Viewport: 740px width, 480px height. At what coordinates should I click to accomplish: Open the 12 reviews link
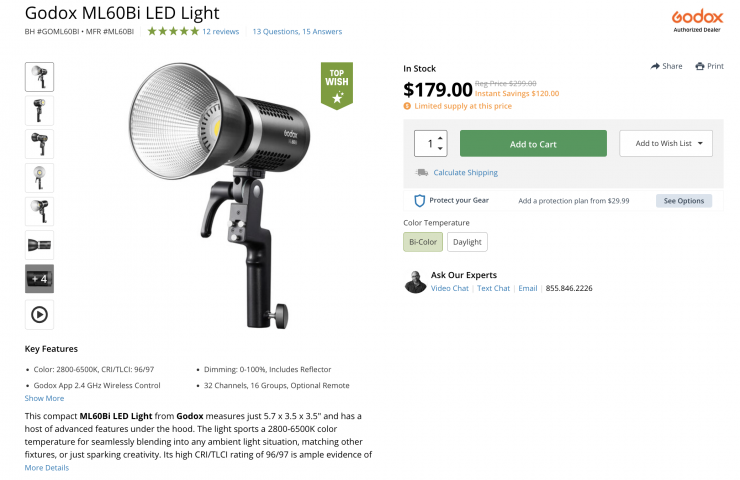click(x=220, y=31)
